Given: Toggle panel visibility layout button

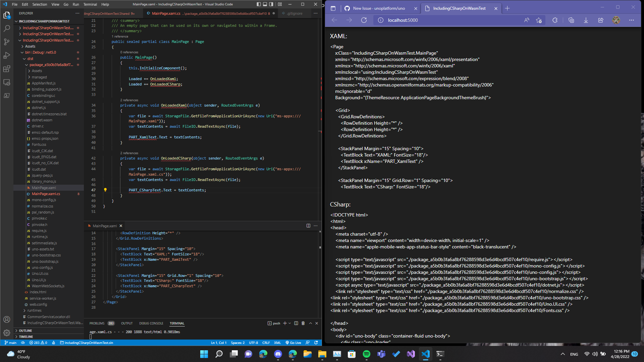Looking at the screenshot, I should pos(265,4).
